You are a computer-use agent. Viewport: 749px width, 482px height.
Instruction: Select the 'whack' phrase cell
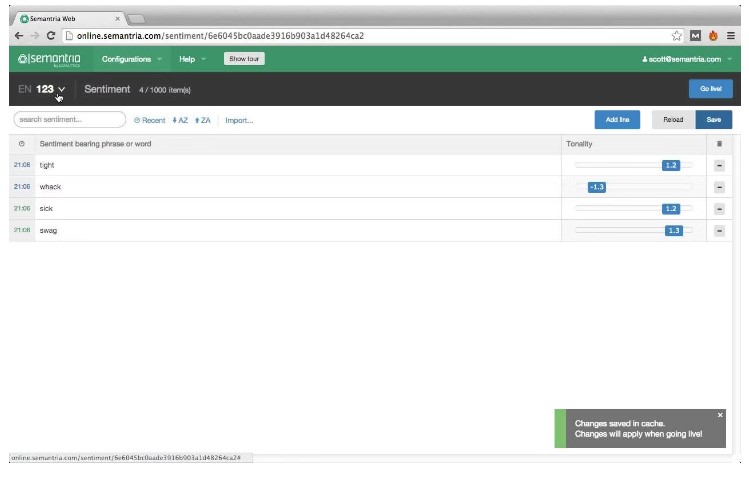point(298,187)
